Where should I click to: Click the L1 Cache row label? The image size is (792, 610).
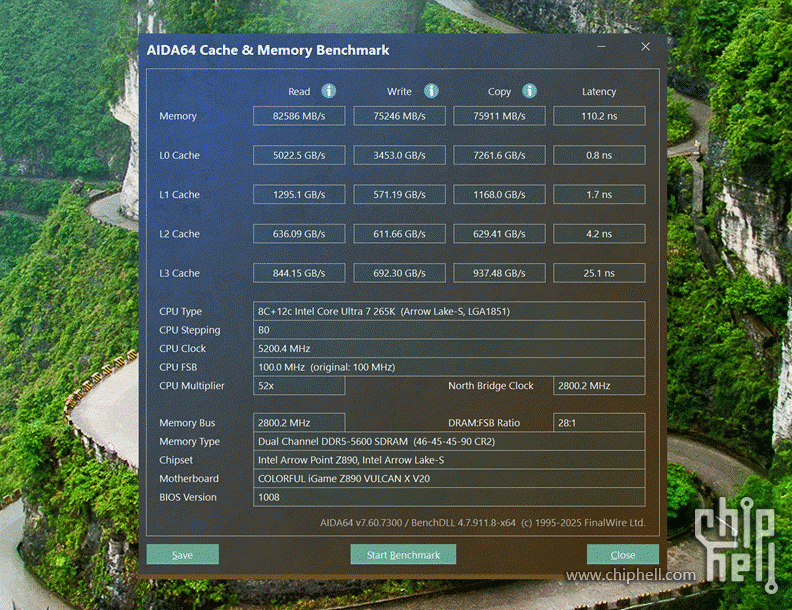[x=179, y=194]
